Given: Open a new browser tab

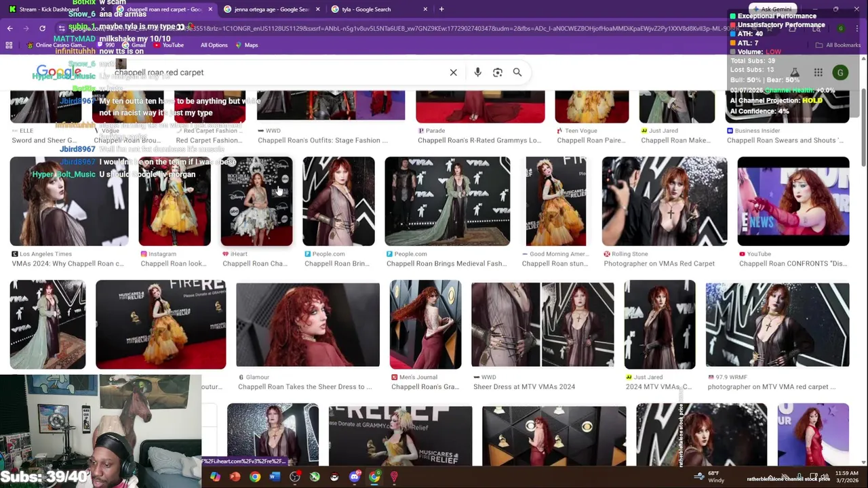Looking at the screenshot, I should [x=441, y=9].
